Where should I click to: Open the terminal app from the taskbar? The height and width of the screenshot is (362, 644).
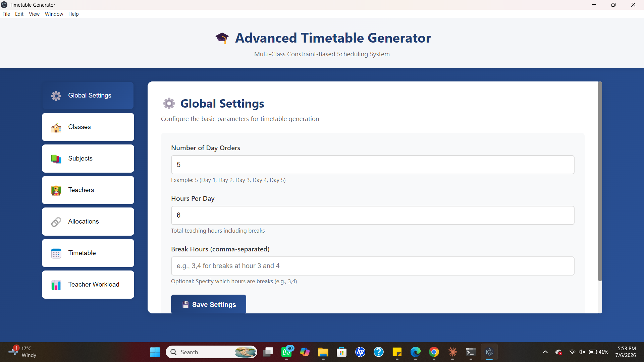pos(471,352)
